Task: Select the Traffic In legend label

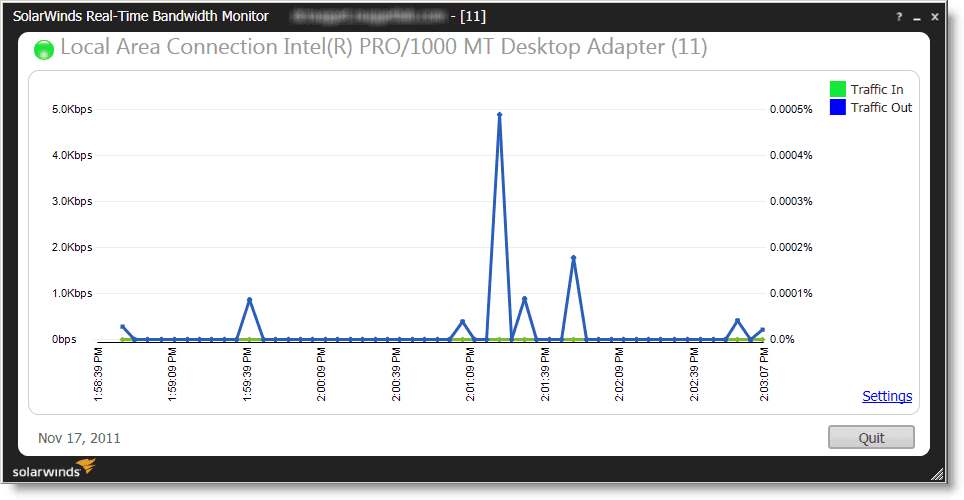Action: pyautogui.click(x=877, y=89)
